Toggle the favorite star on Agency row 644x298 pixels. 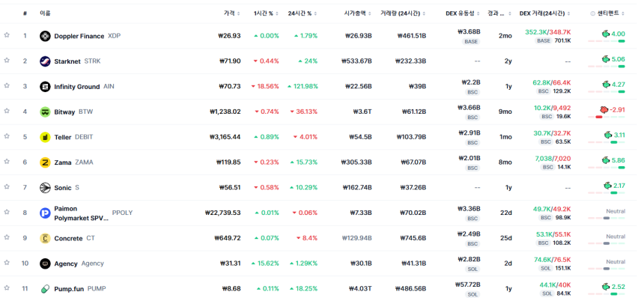click(x=7, y=262)
